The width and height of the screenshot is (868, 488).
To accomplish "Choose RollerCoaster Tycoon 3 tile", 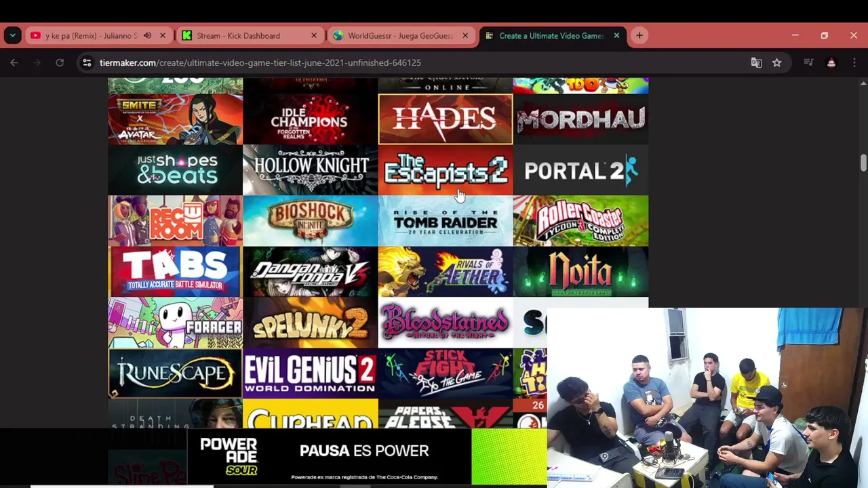I will click(580, 221).
